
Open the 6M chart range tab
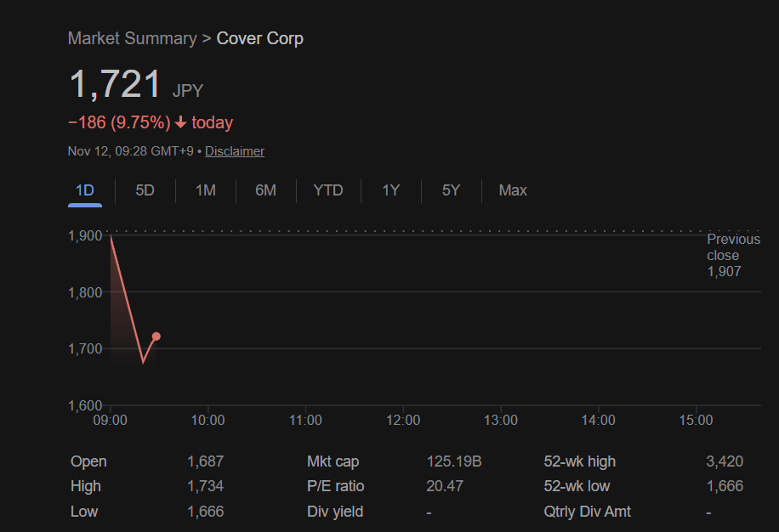(x=266, y=190)
